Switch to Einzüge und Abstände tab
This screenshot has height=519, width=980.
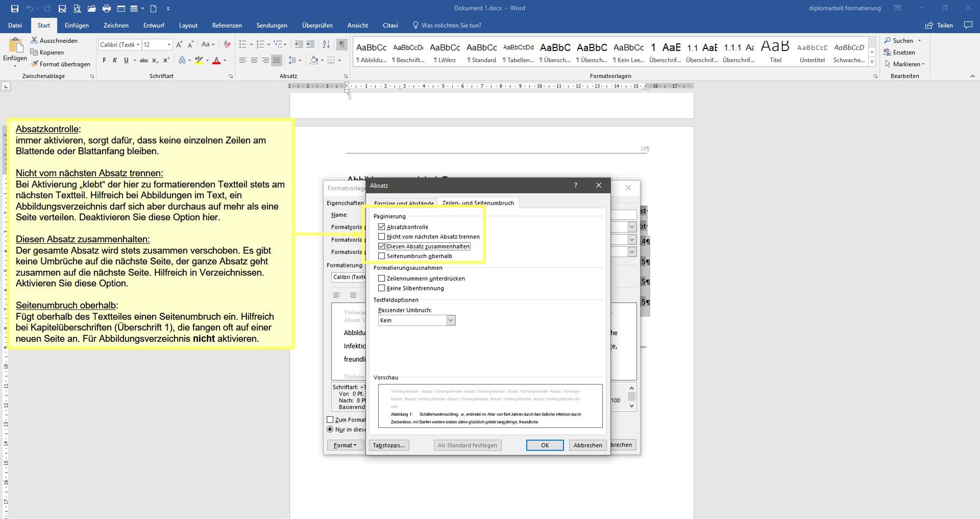coord(403,203)
